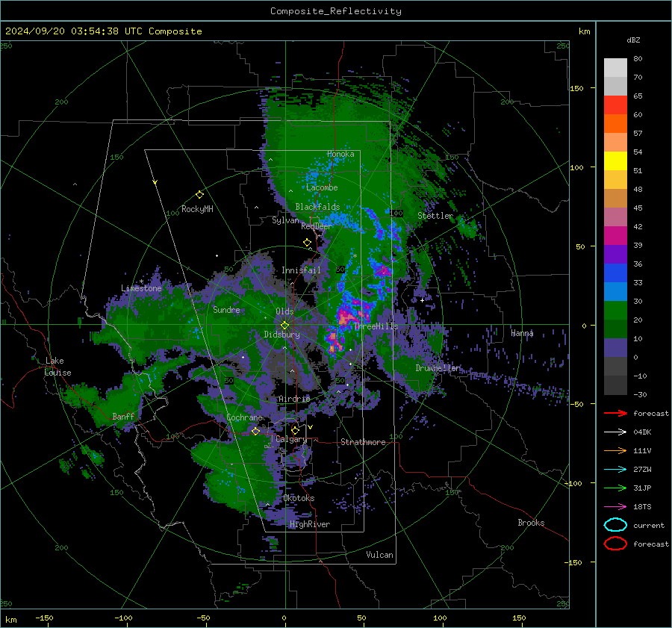Select the 39 dBZ purple color swatch
This screenshot has width=672, height=628.
615,254
